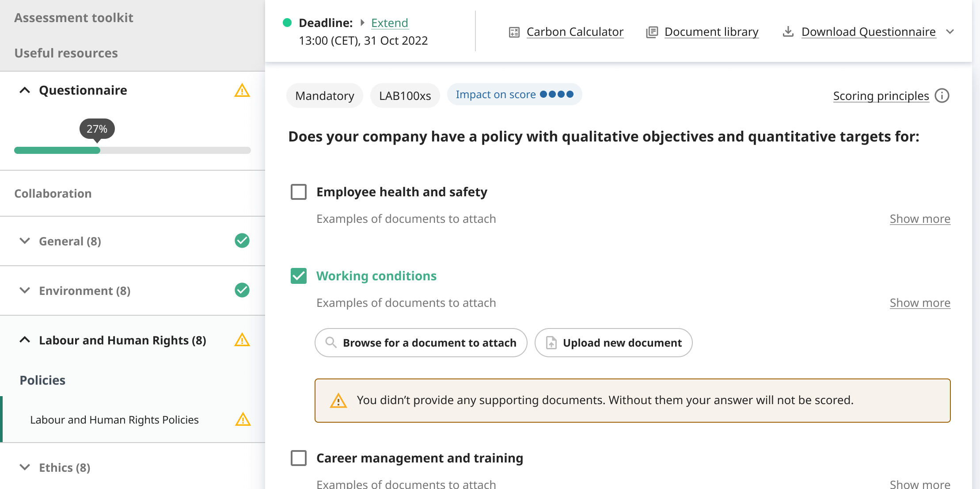Click the Extend deadline link
This screenshot has width=980, height=489.
click(x=389, y=23)
